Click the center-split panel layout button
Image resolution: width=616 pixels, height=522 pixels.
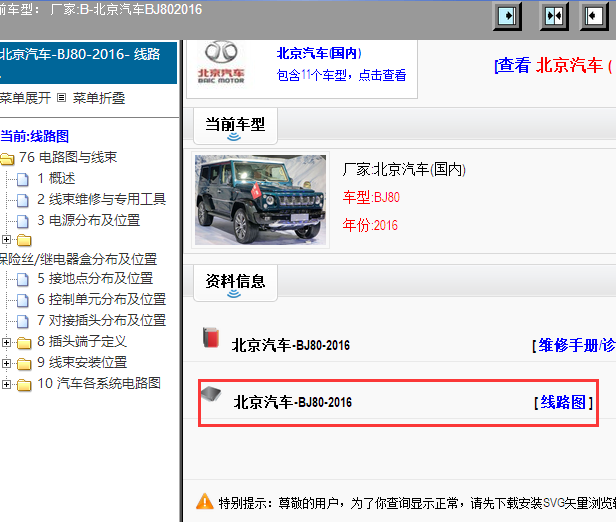pyautogui.click(x=554, y=16)
